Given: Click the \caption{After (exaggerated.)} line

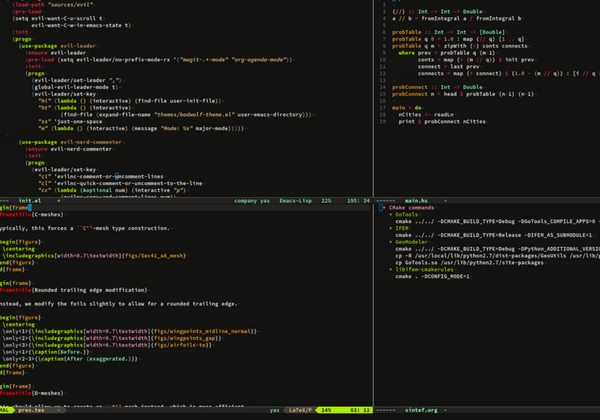Looking at the screenshot, I should click(x=70, y=359).
